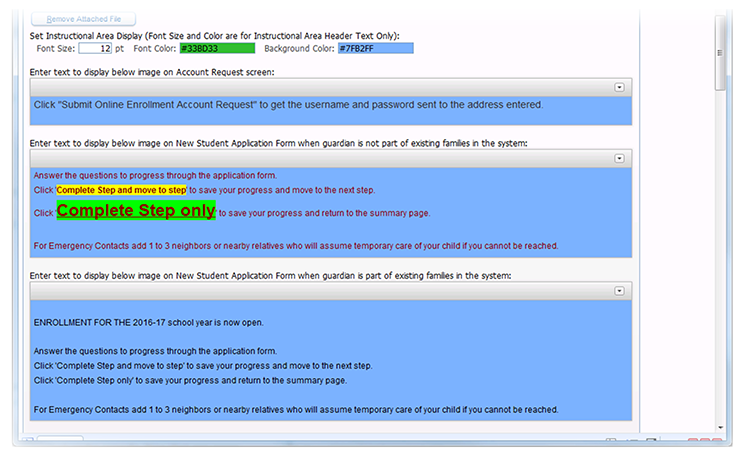
Task: Edit the Font Size input field
Action: (95, 48)
